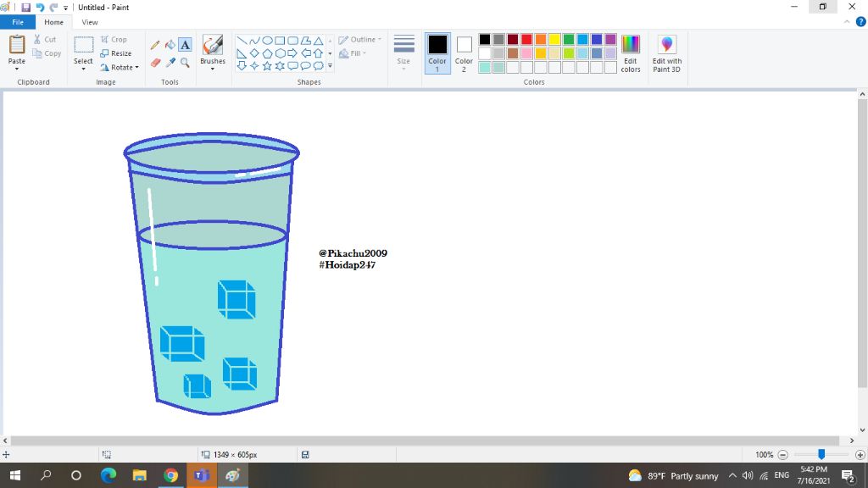868x488 pixels.
Task: Open Microsoft Teams from taskbar
Action: pos(202,475)
